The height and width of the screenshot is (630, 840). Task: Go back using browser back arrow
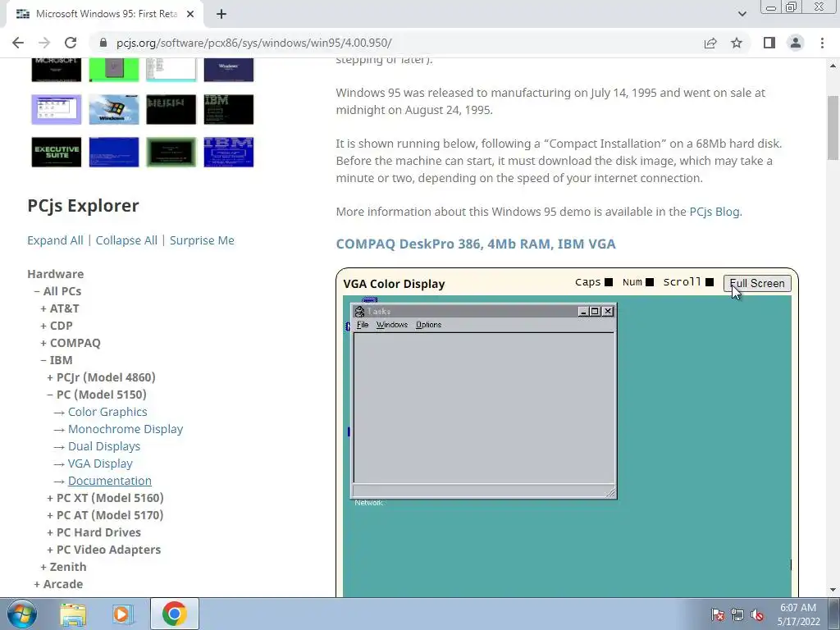pyautogui.click(x=18, y=43)
